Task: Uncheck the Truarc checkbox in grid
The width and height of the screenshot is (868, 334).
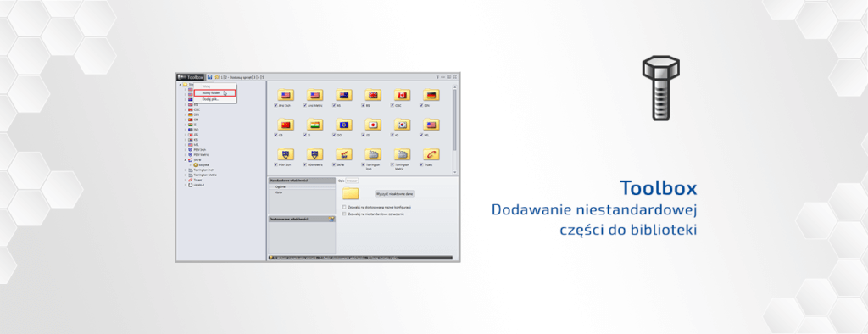Action: [421, 164]
